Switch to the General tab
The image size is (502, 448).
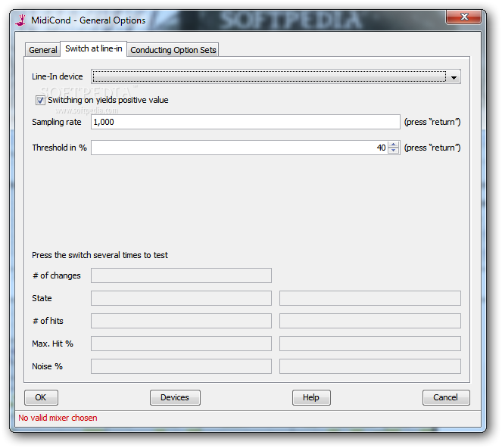coord(43,50)
